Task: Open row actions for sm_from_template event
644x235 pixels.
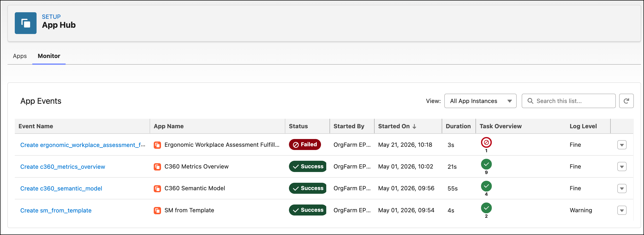Action: 622,210
